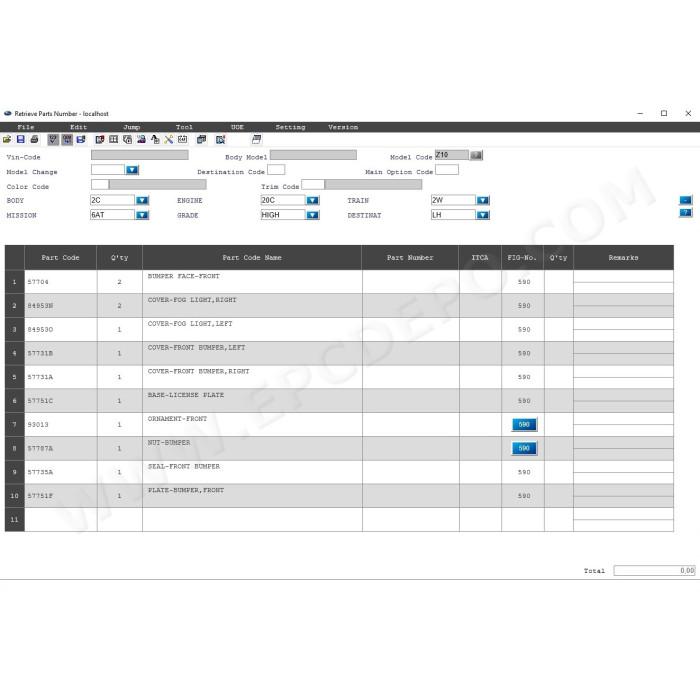Click the cascaded windows icon
Image resolution: width=700 pixels, height=700 pixels.
[201, 140]
